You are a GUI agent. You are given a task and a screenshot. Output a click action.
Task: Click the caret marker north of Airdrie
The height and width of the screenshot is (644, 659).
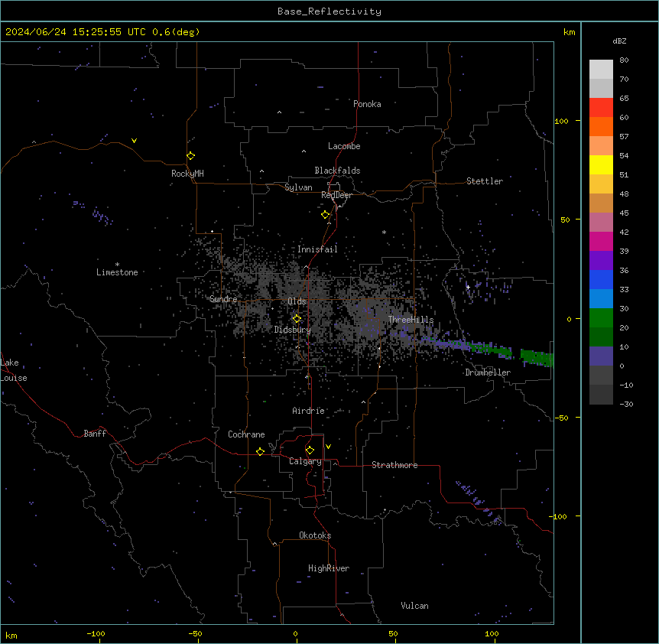point(307,376)
